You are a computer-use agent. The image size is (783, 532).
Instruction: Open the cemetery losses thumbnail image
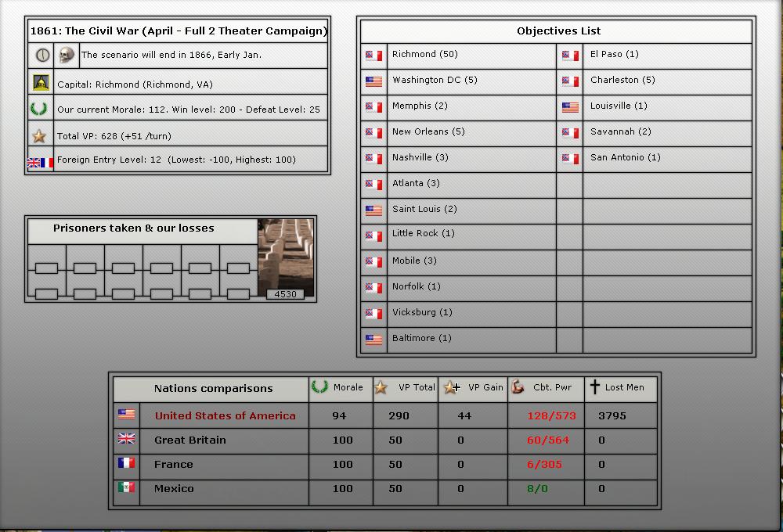[286, 257]
